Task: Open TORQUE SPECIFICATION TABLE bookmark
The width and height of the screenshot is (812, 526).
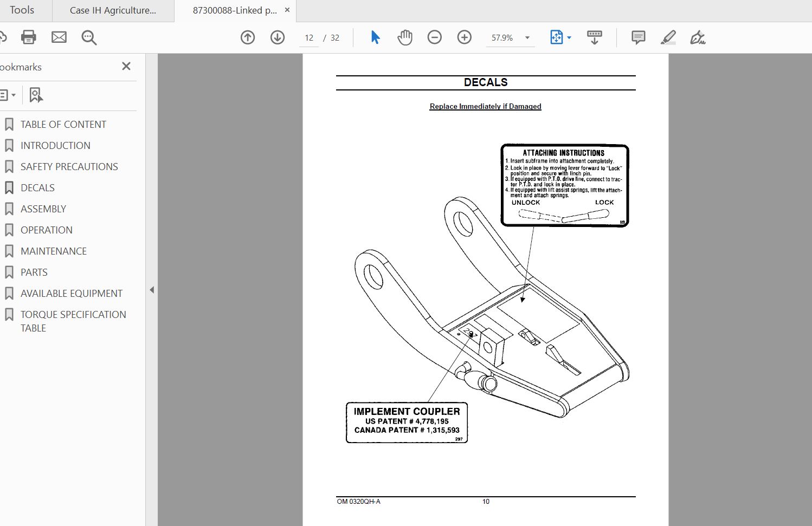Action: click(73, 321)
